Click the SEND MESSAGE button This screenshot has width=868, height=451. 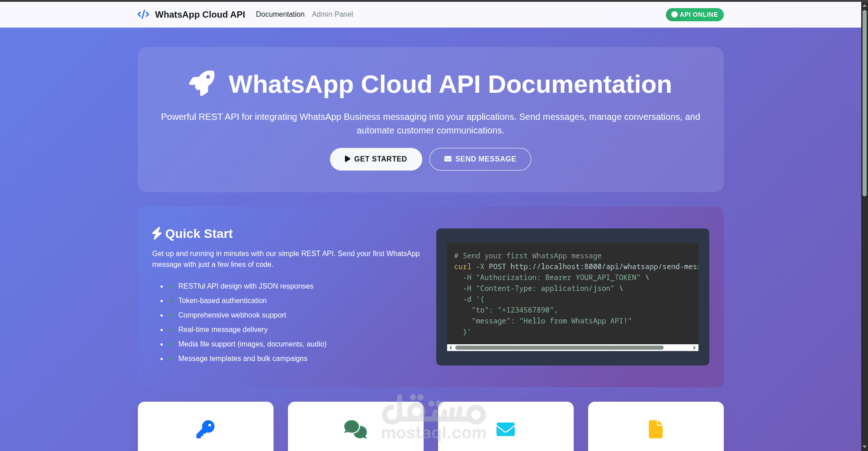pos(480,159)
